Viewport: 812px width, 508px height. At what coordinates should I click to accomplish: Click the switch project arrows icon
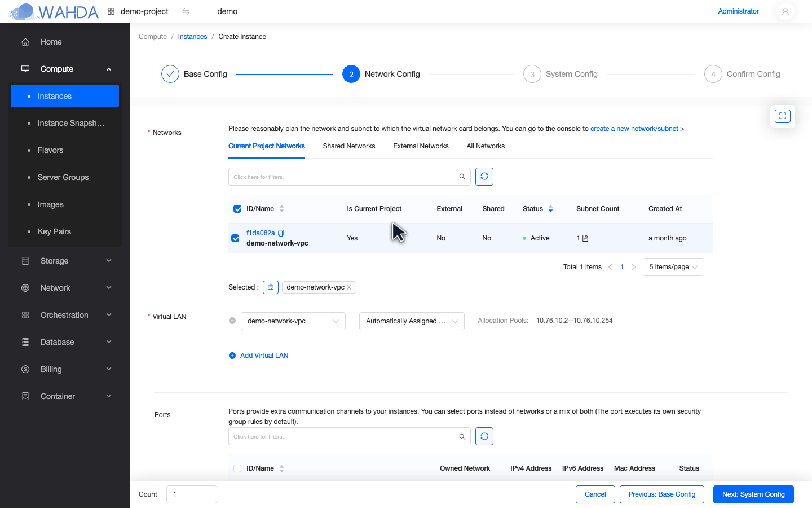point(186,11)
